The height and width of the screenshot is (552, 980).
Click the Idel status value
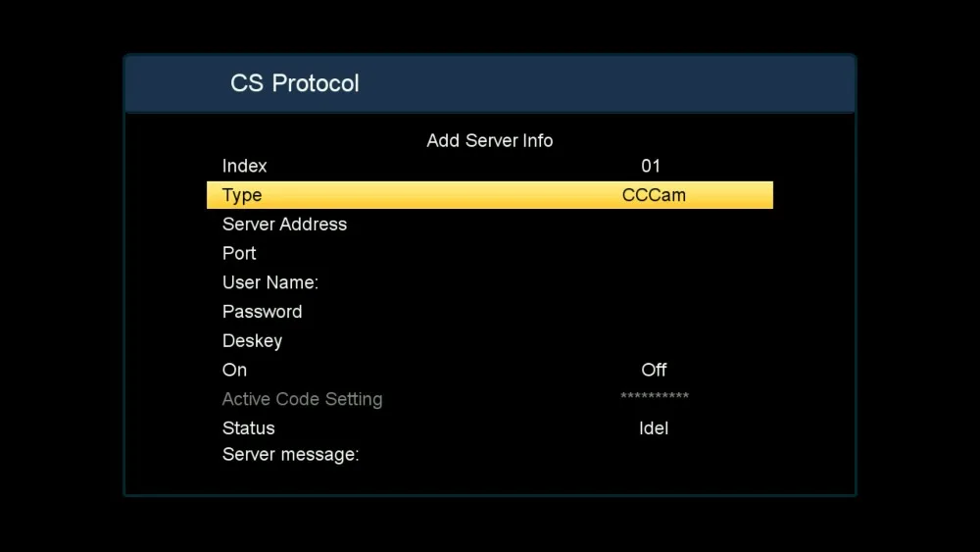tap(654, 428)
